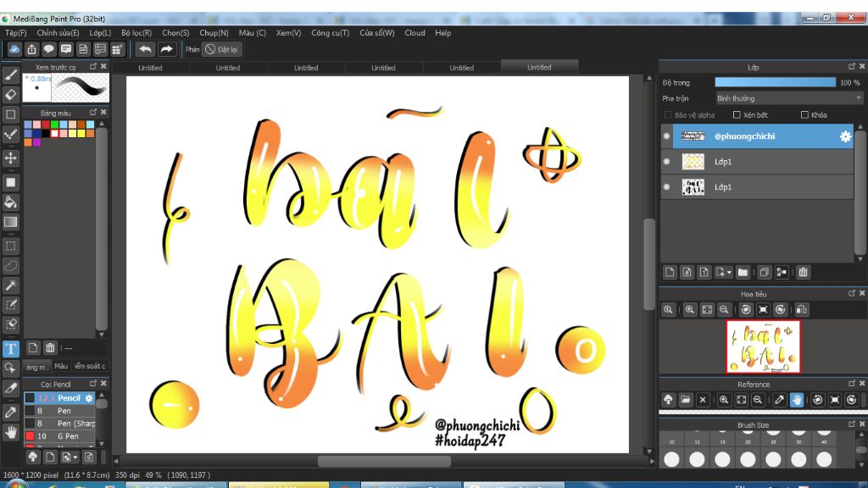Open the Chỉnh sửa(E) menu
Image resolution: width=868 pixels, height=488 pixels.
coord(58,33)
